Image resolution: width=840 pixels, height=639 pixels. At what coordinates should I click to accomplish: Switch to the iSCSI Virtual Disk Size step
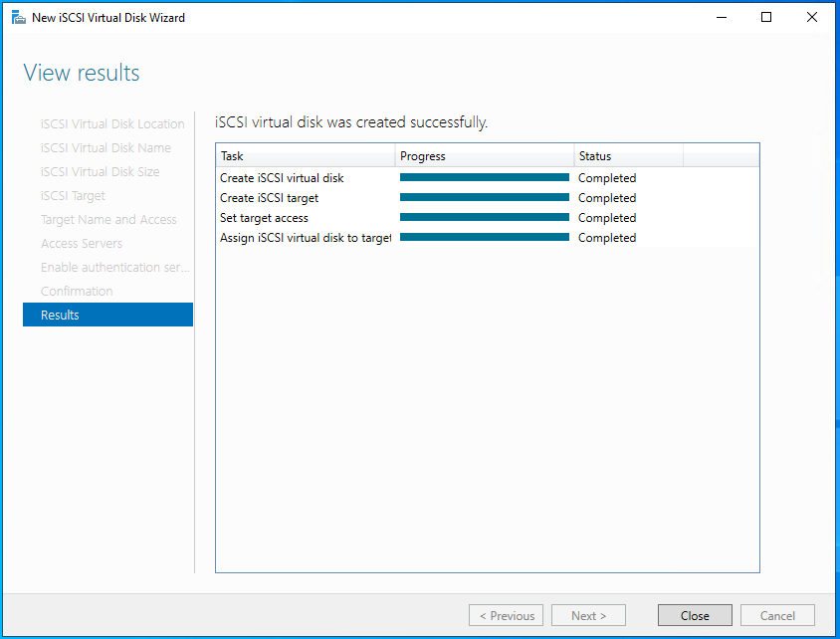pyautogui.click(x=100, y=172)
